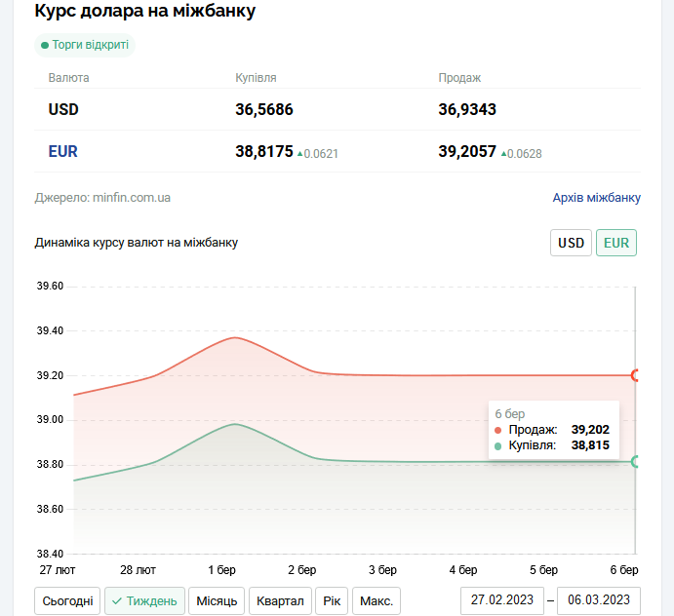Click the red Продаж line end marker
The height and width of the screenshot is (616, 674).
(636, 375)
